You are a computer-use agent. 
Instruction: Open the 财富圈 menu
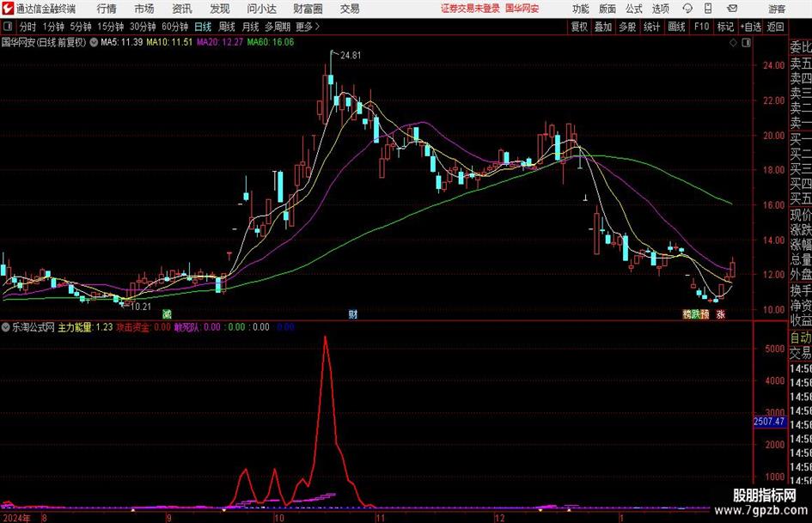point(308,9)
